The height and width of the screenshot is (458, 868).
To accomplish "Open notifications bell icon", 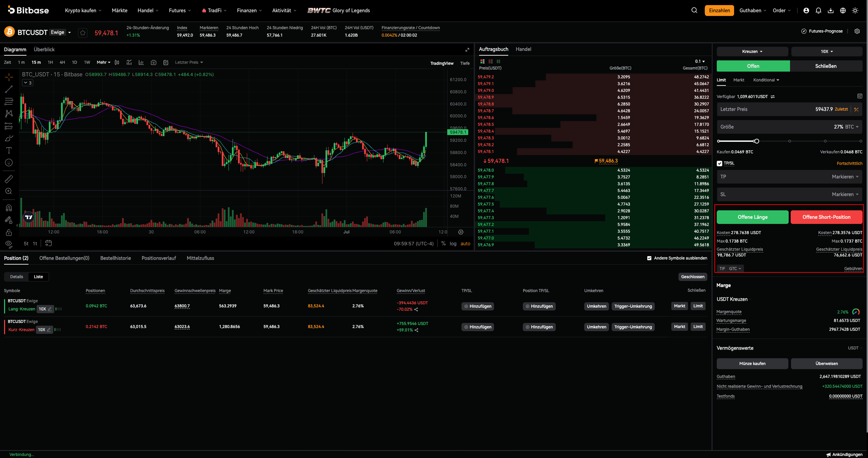I will (x=818, y=11).
